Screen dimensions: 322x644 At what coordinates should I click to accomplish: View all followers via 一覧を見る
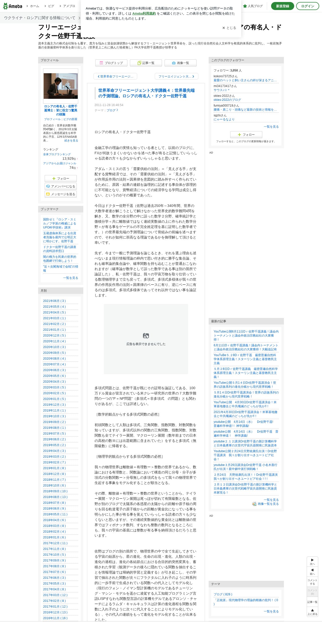click(x=271, y=127)
